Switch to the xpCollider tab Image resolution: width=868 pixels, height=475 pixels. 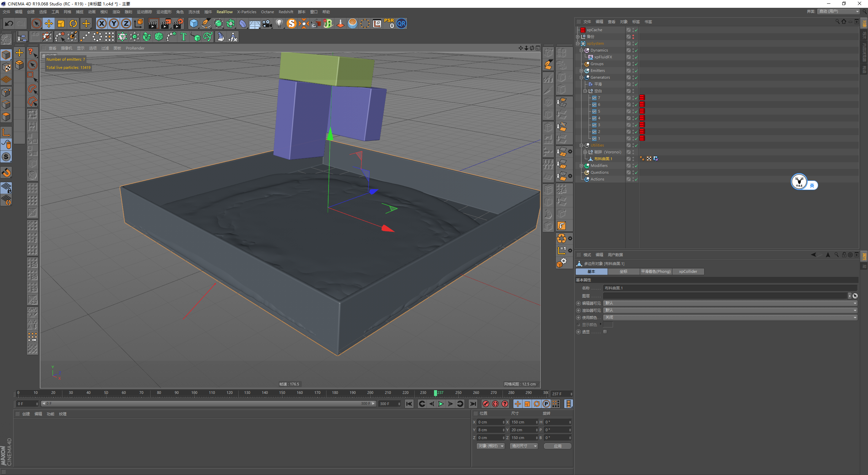pyautogui.click(x=688, y=271)
